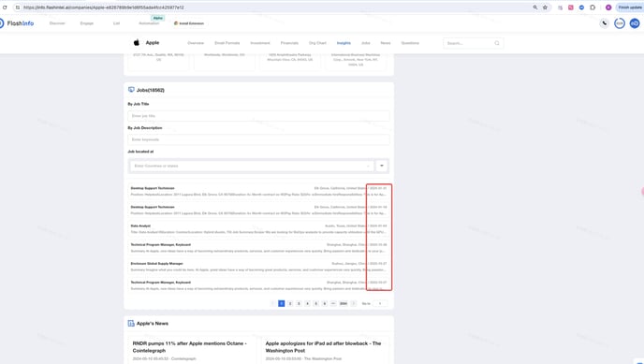Screen dimensions: 644x364
Task: Click the Finish update button
Action: (x=630, y=7)
